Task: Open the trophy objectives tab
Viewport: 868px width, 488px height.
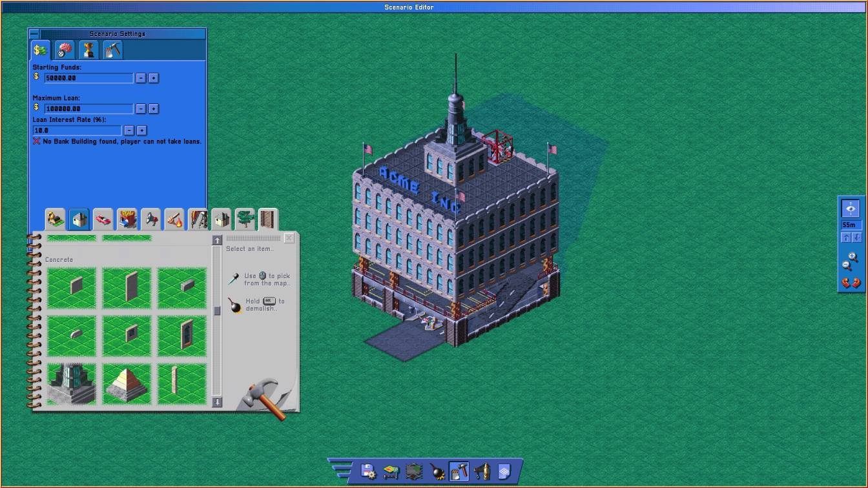Action: tap(88, 50)
